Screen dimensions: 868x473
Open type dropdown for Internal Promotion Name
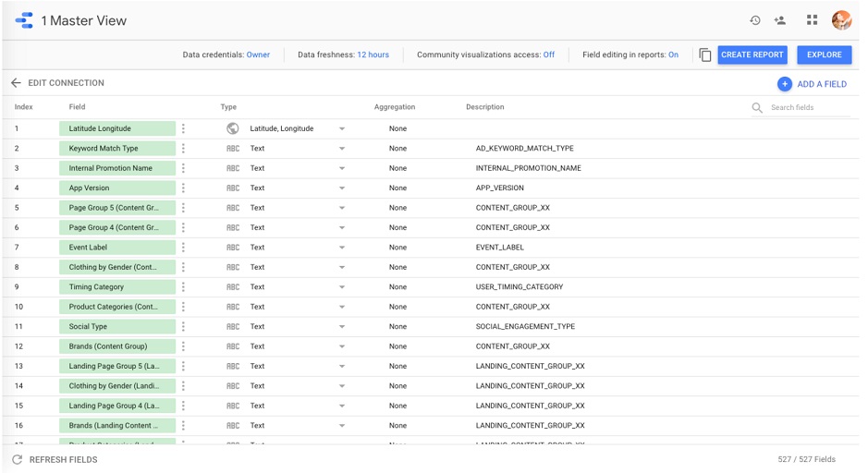342,169
